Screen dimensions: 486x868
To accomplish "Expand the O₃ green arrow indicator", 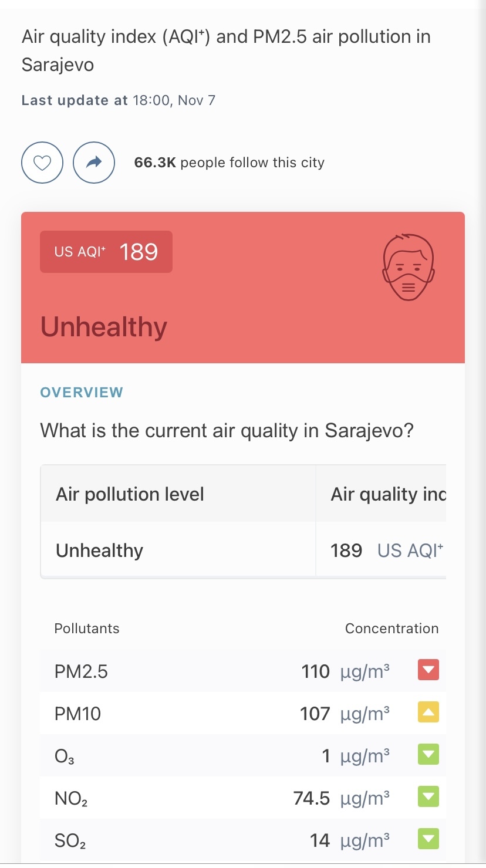I will 428,755.
